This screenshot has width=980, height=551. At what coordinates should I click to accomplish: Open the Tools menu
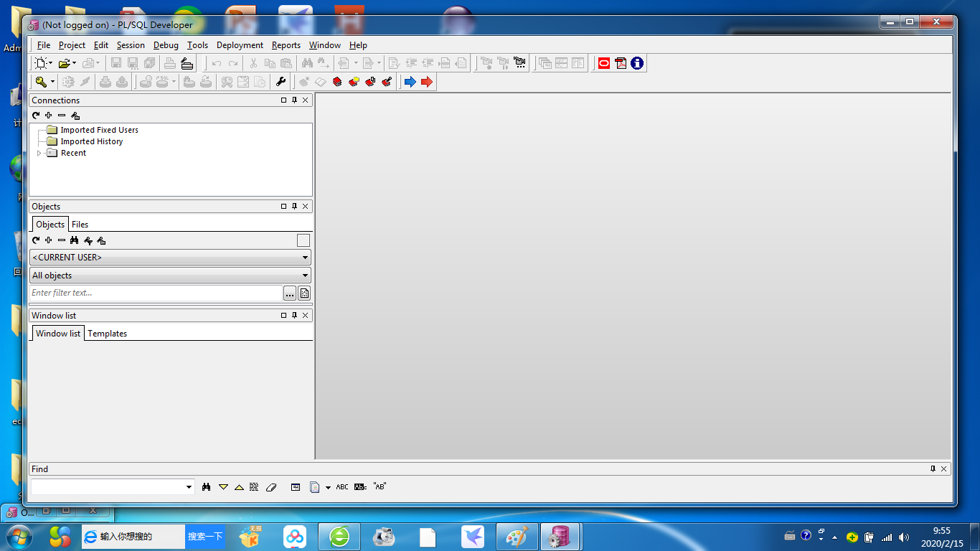pyautogui.click(x=197, y=44)
